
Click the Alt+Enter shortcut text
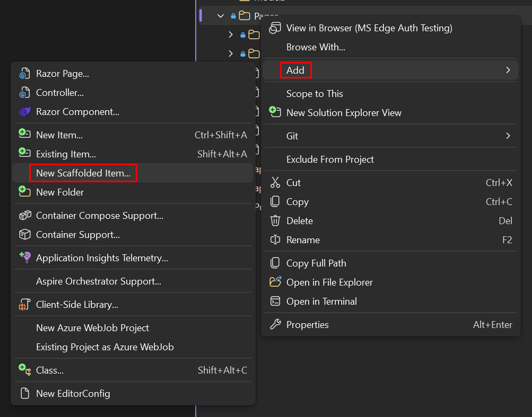pyautogui.click(x=493, y=325)
